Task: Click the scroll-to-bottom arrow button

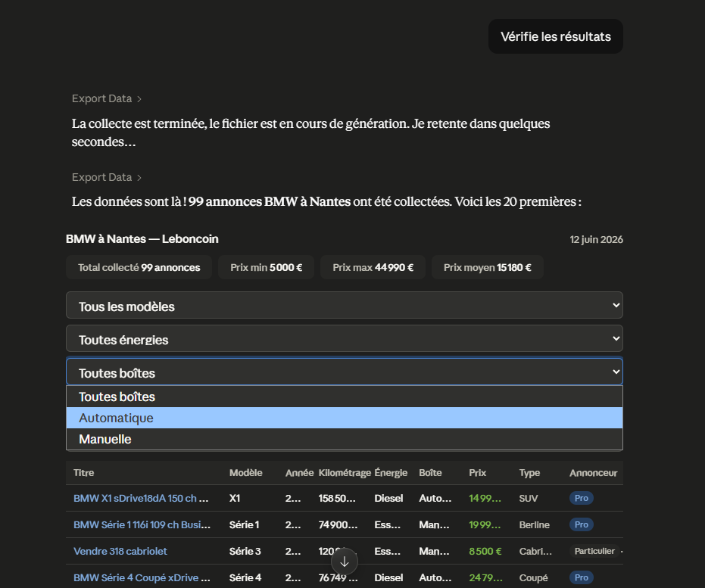Action: pos(345,562)
